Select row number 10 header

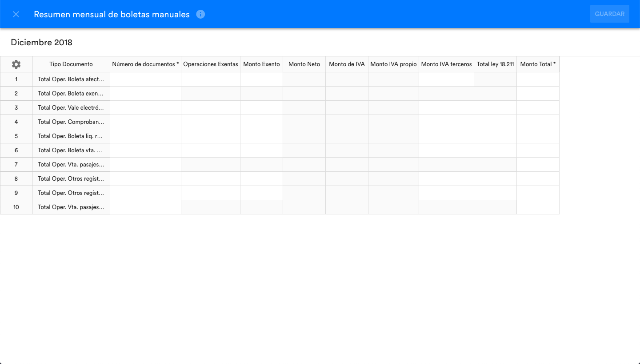pyautogui.click(x=16, y=207)
